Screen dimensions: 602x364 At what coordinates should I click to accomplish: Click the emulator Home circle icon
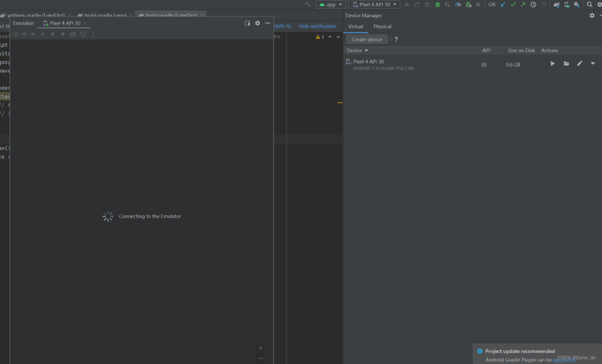click(53, 34)
